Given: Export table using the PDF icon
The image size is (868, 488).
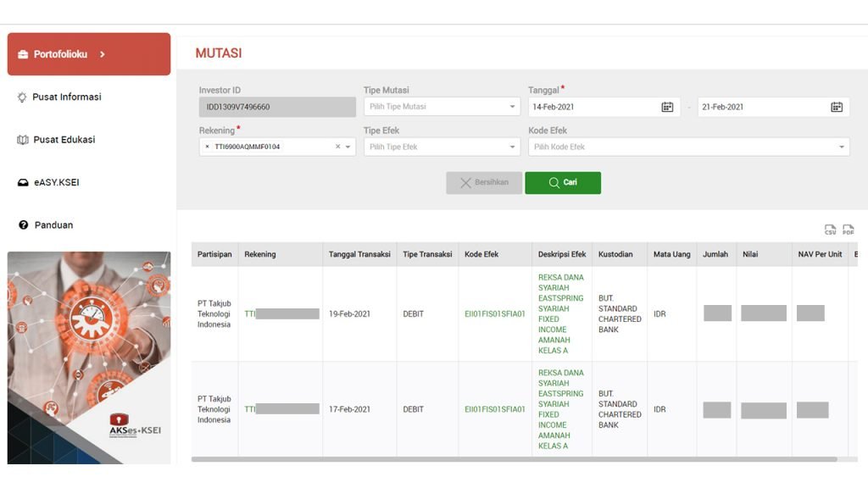Looking at the screenshot, I should click(x=848, y=230).
